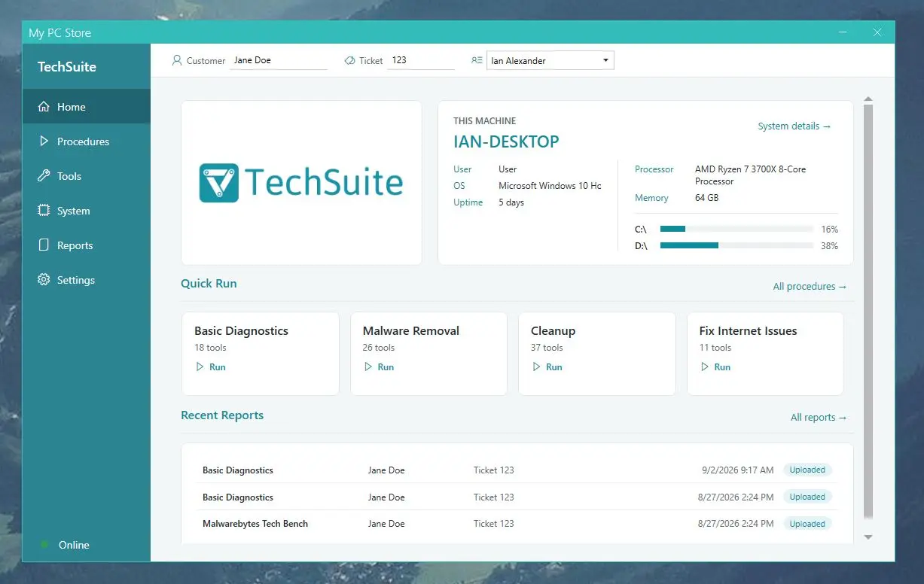Click the Malware Removal card title

coord(410,330)
